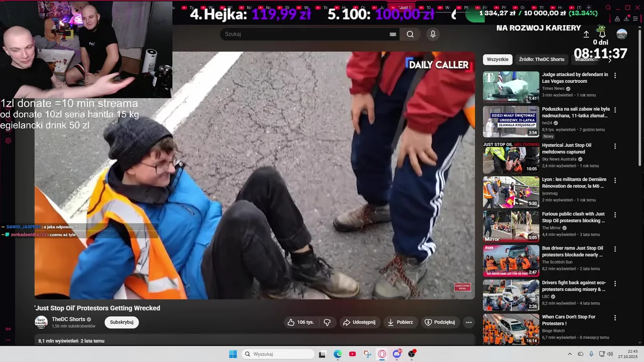The image size is (644, 362).
Task: Click browser search icon in title bar
Action: (x=608, y=8)
